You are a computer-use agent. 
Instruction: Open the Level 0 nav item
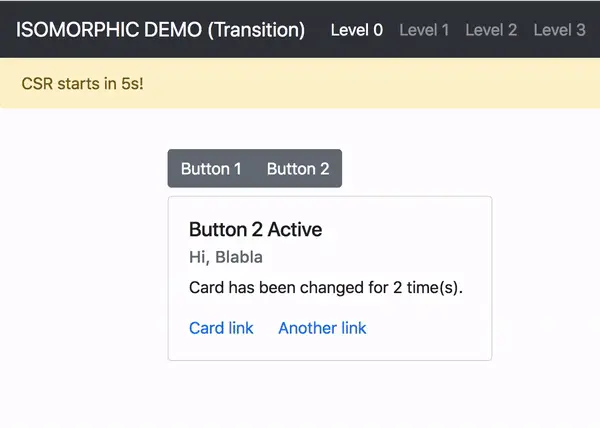(x=356, y=30)
